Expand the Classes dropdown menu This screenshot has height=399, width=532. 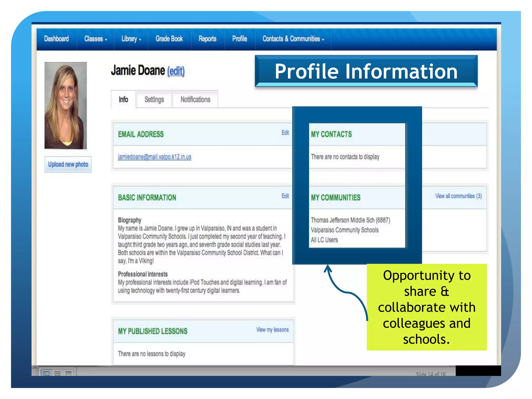(x=95, y=39)
